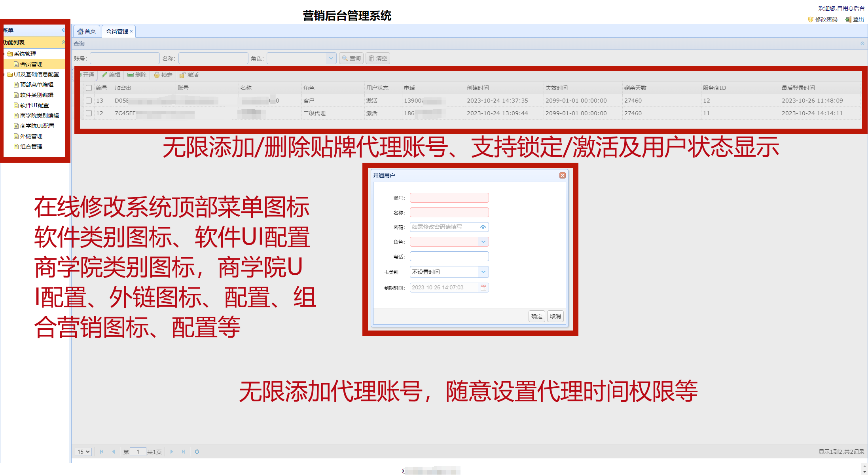
Task: Check the checkbox for record 编号 13
Action: tap(89, 101)
